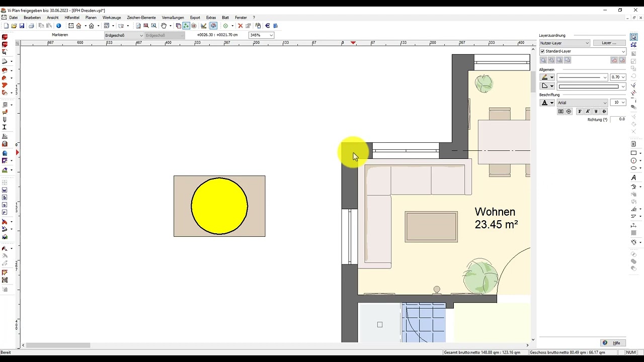Click the Hilfe button
Viewport: 644px width, 362px height.
(612, 343)
